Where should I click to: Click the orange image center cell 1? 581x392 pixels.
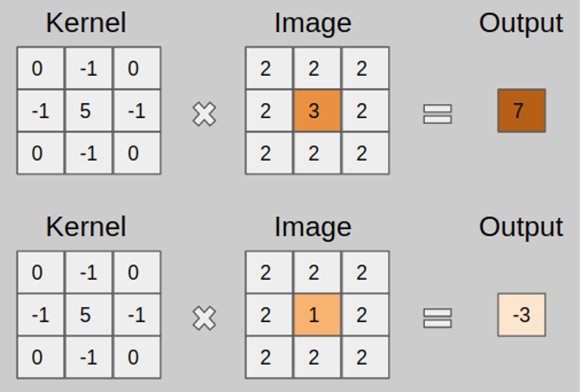[317, 315]
